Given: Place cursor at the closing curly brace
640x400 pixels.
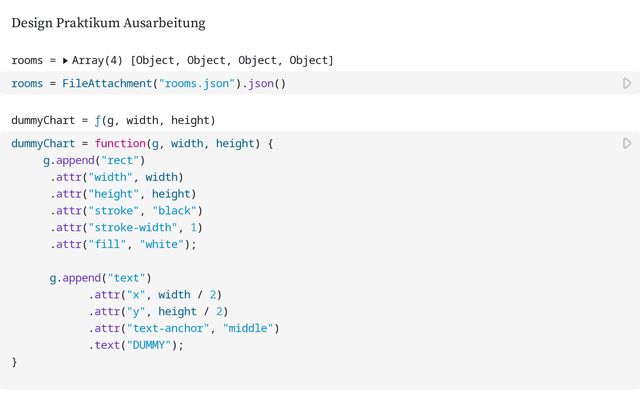Looking at the screenshot, I should [14, 362].
